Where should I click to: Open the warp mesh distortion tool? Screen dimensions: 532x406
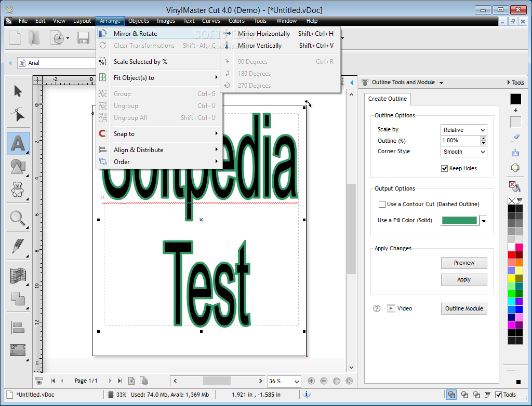18,275
